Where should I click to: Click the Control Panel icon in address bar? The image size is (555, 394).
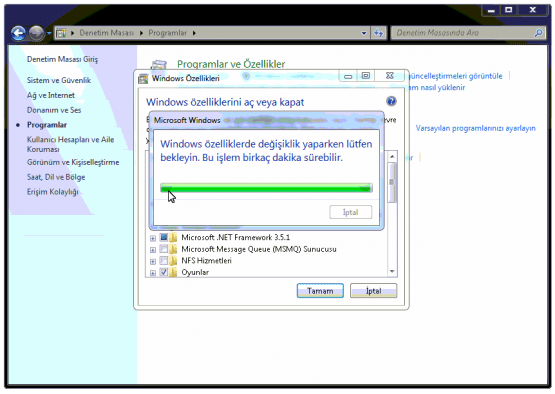coord(61,33)
